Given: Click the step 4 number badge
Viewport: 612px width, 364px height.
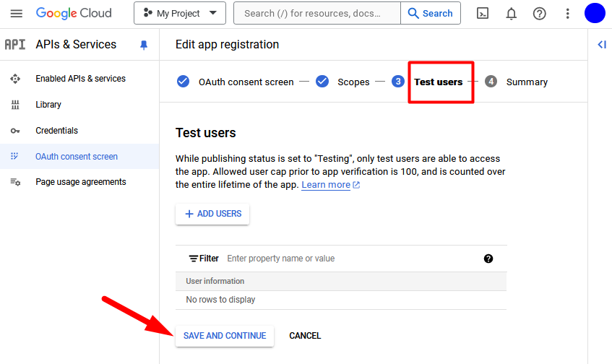Looking at the screenshot, I should click(491, 81).
